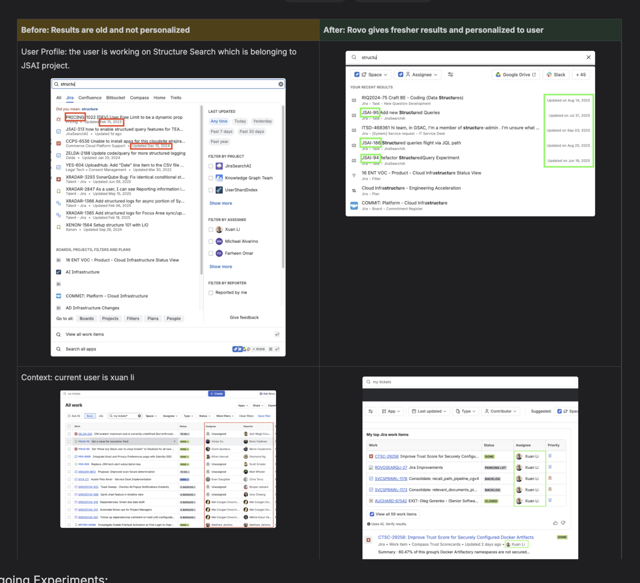Click the '+ 45' more apps button
This screenshot has height=583, width=640.
pyautogui.click(x=581, y=75)
